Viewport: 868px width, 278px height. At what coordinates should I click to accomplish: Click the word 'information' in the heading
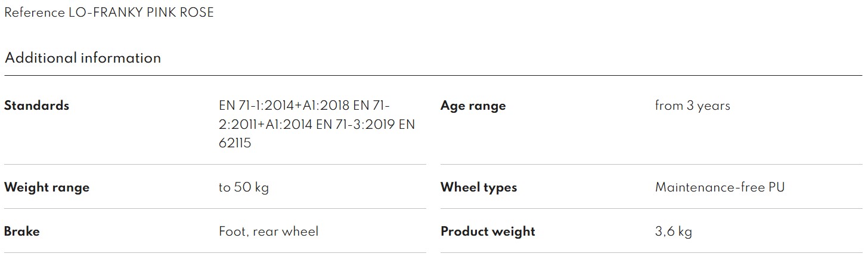coord(121,58)
